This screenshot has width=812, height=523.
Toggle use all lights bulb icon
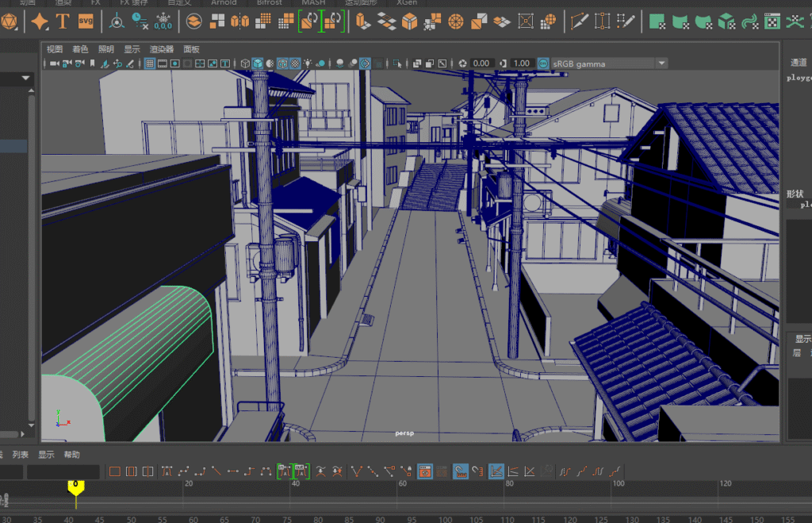tap(308, 63)
